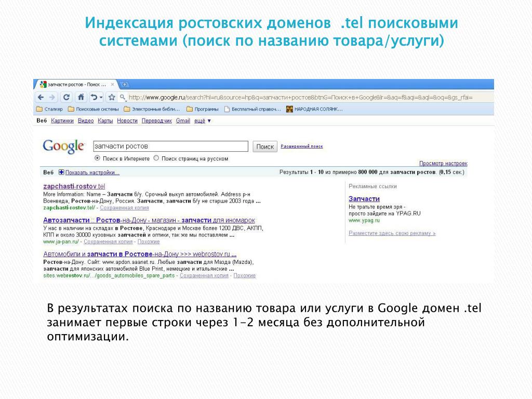The image size is (532, 399).
Task: Open Похожие for webrostov result
Action: point(244,275)
